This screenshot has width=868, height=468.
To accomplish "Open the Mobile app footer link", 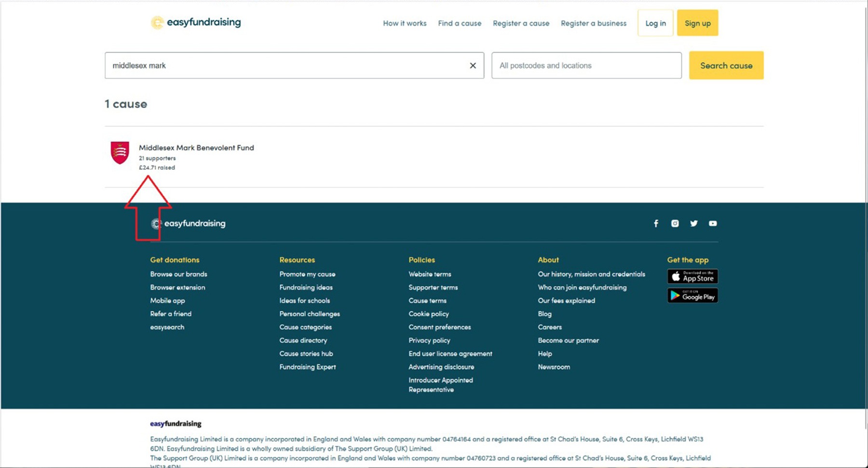I will pyautogui.click(x=167, y=301).
